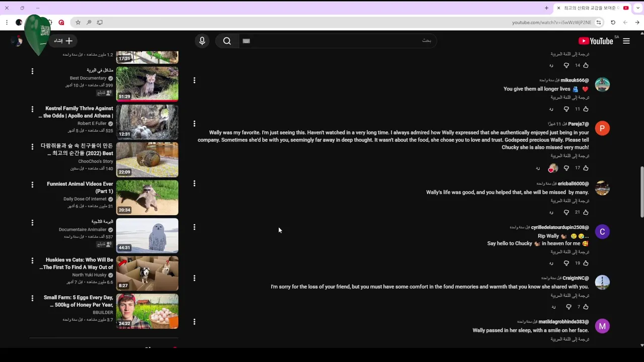
Task: Translate Pareja7's comment to Arabic
Action: pyautogui.click(x=570, y=156)
